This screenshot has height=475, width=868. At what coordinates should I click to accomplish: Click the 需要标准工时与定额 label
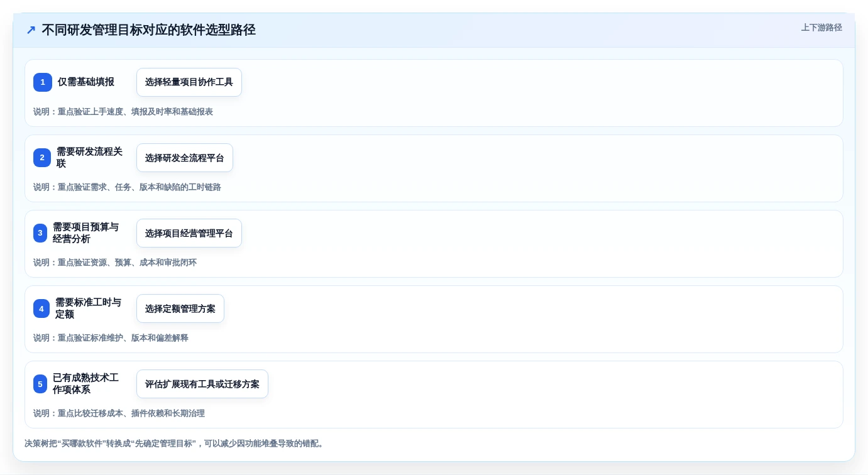tap(88, 308)
